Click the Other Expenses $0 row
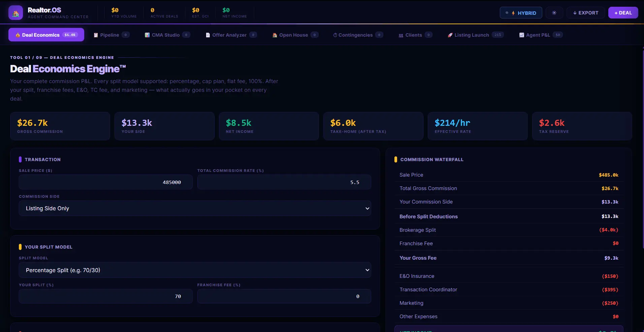This screenshot has width=644, height=332. point(509,317)
